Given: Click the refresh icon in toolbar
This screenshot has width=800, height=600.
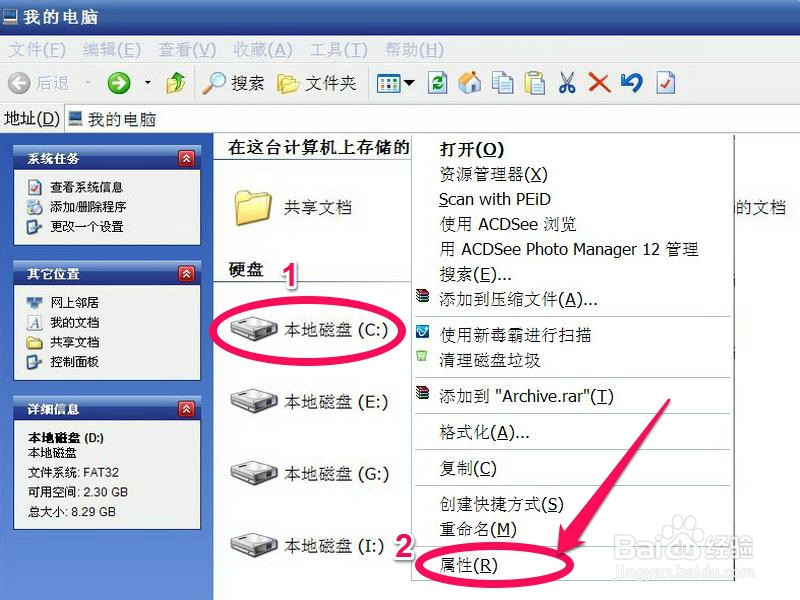Looking at the screenshot, I should coord(437,83).
